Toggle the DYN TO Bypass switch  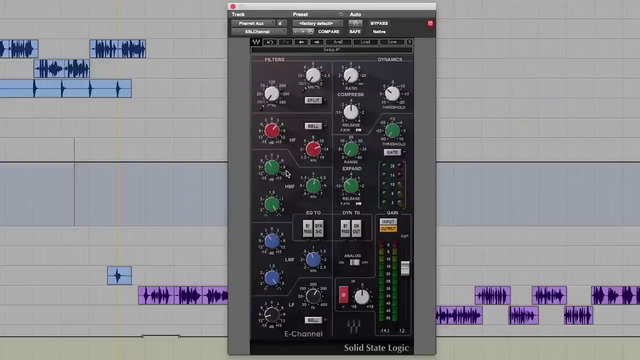(x=345, y=229)
